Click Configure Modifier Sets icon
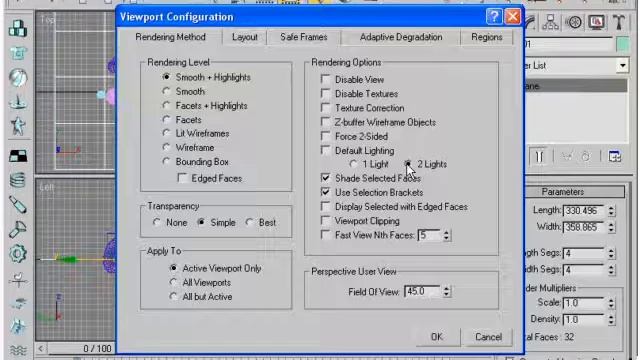Viewport: 640px width, 360px height. coord(614,156)
